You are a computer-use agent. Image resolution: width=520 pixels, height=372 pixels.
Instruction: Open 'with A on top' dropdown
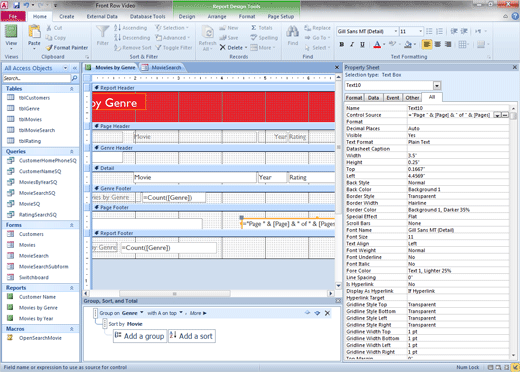(x=181, y=313)
